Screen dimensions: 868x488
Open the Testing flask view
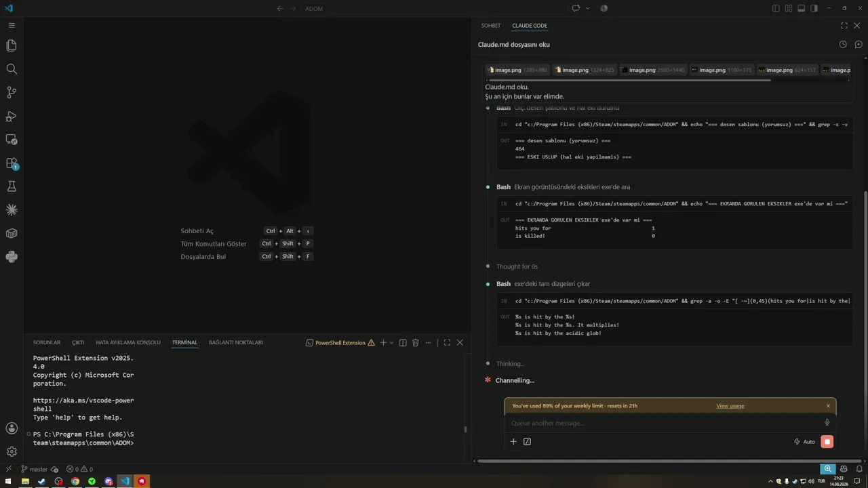[12, 186]
